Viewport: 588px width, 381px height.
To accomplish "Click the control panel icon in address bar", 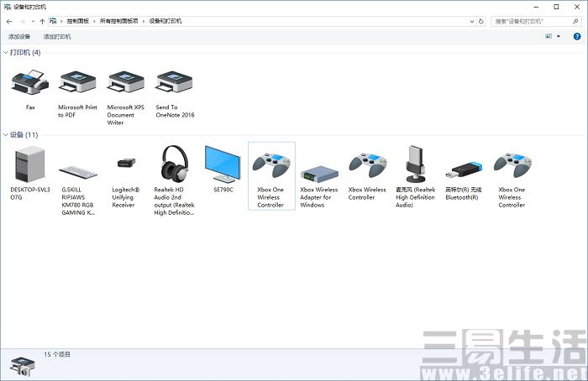I will [x=53, y=21].
